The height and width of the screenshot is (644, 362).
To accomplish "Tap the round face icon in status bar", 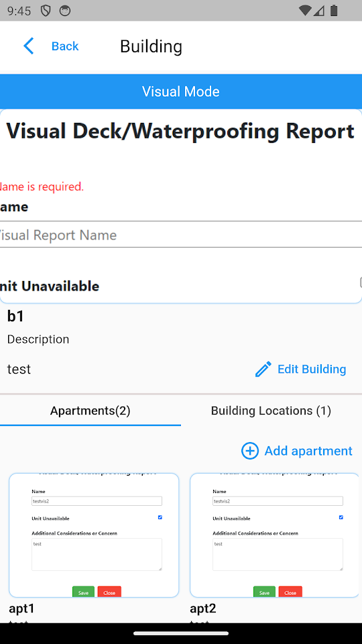I will 65,11.
